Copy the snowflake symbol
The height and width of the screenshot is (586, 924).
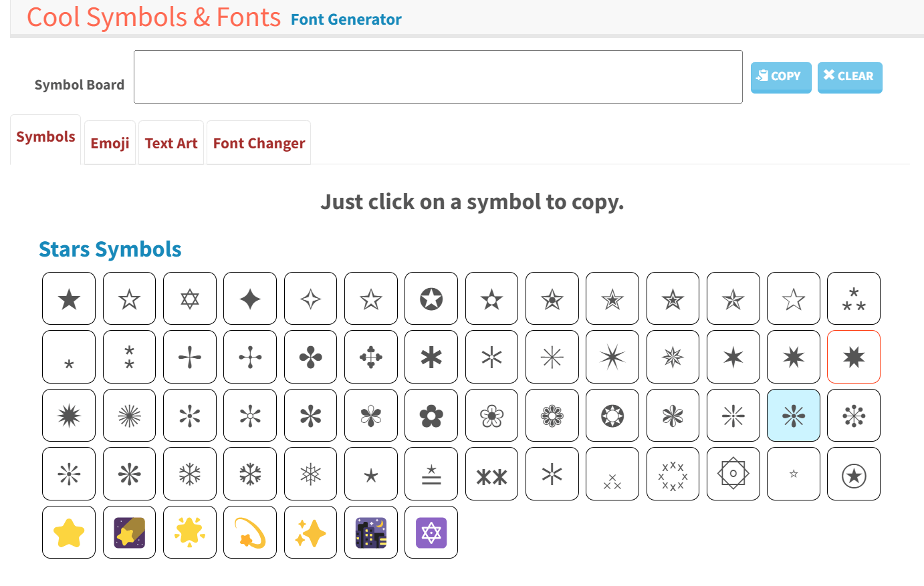click(189, 474)
